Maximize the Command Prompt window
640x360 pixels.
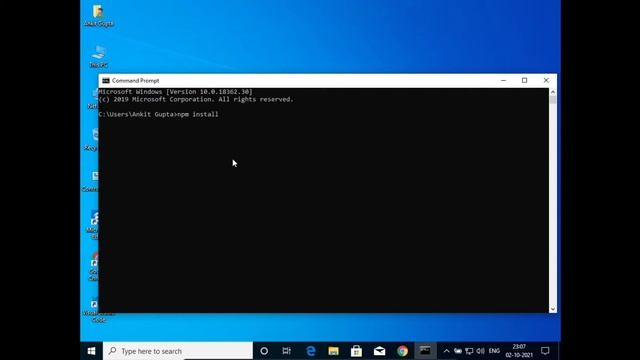[524, 80]
